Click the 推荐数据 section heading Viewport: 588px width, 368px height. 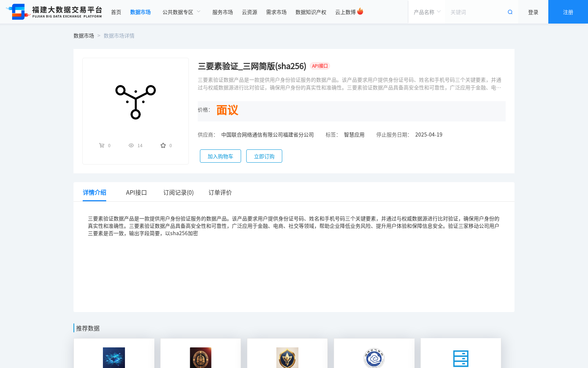88,328
